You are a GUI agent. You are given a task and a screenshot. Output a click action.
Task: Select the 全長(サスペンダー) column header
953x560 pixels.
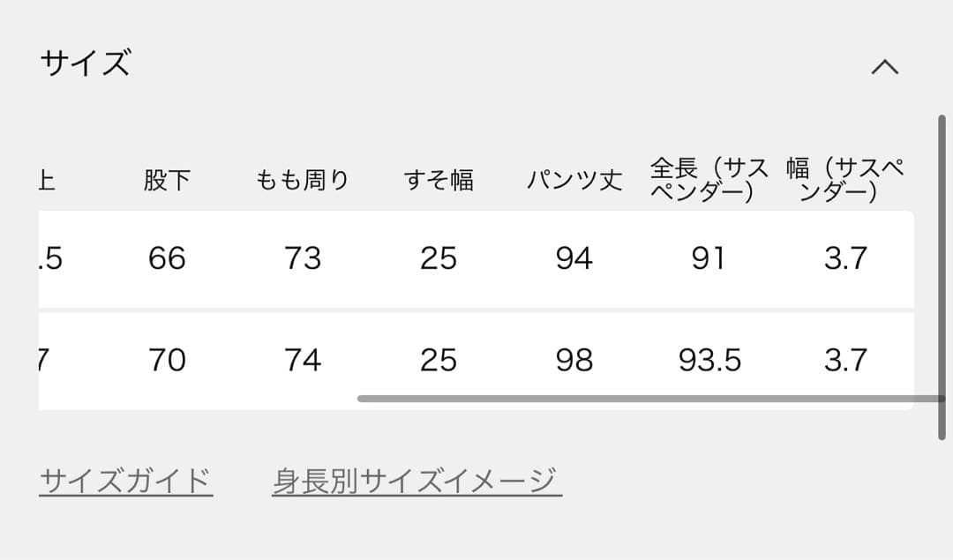(x=709, y=180)
